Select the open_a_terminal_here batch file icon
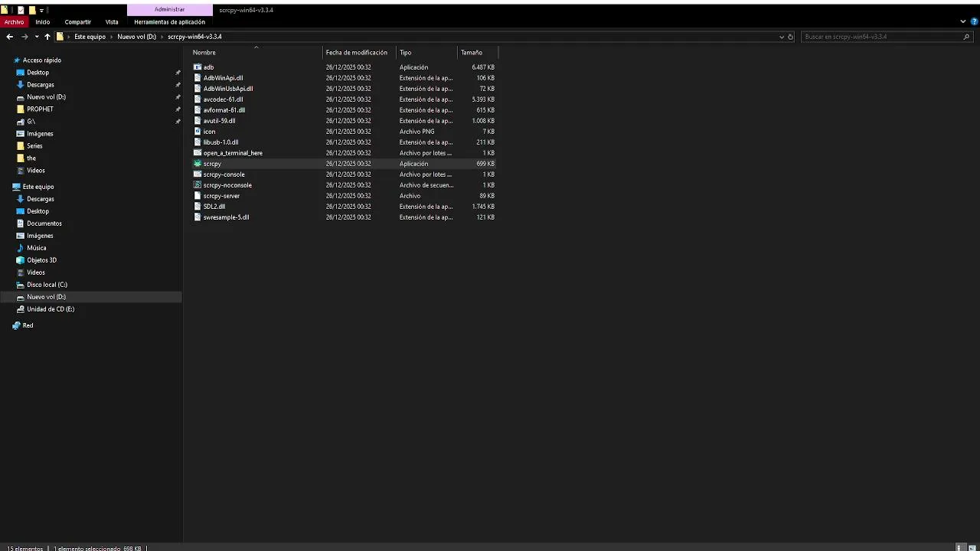The image size is (980, 551). pyautogui.click(x=198, y=153)
